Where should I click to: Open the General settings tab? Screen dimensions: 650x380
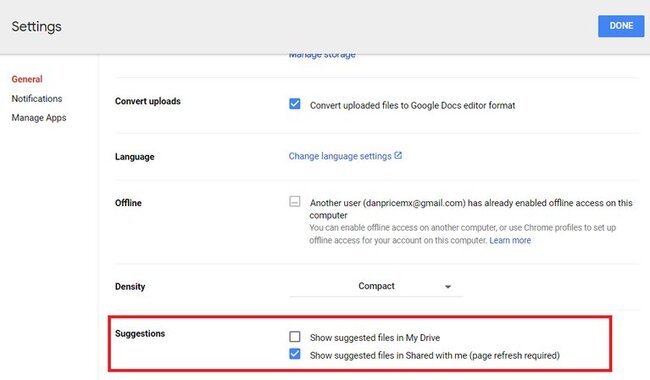coord(27,79)
